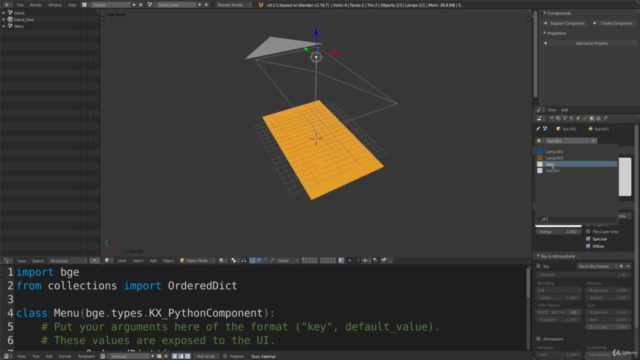
Task: Open the Render Layers properties tab icon
Action: (558, 118)
